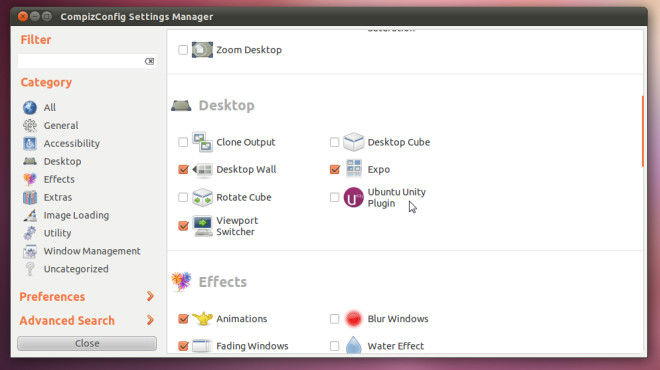Click the Effects category fireworks icon

coord(29,179)
